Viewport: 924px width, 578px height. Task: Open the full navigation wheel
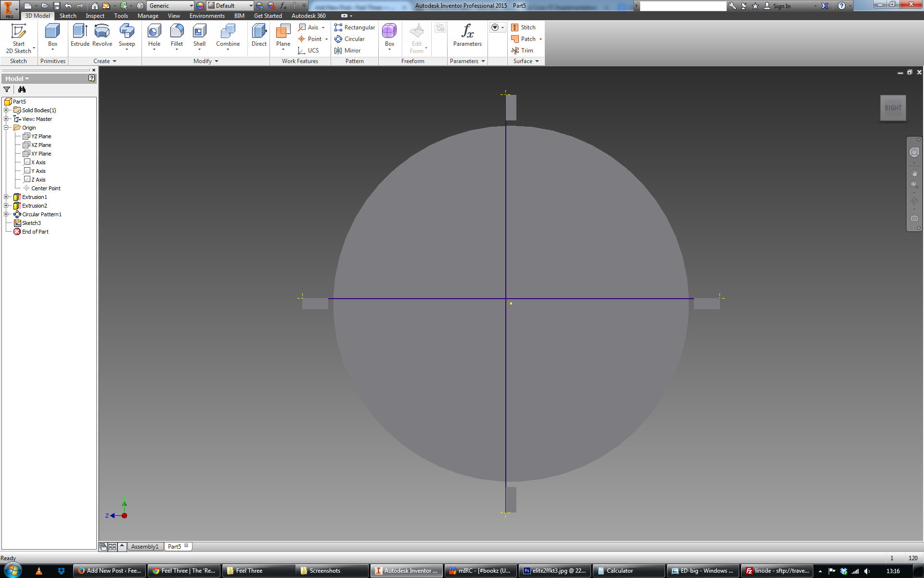(x=914, y=153)
